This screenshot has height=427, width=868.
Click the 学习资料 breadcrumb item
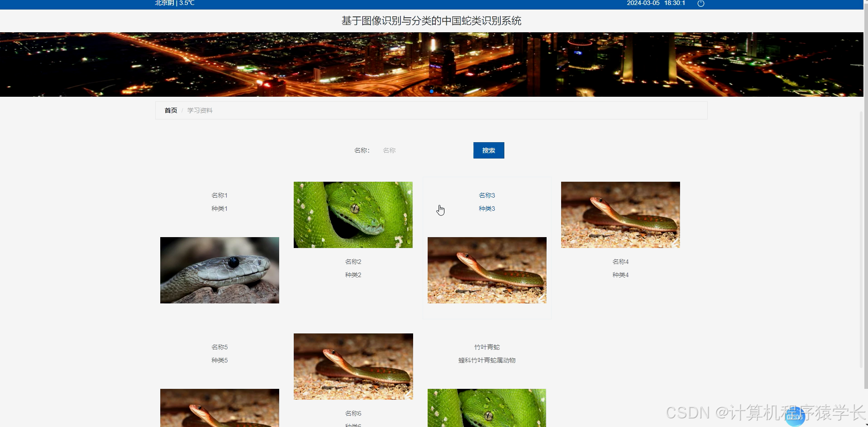click(x=200, y=110)
